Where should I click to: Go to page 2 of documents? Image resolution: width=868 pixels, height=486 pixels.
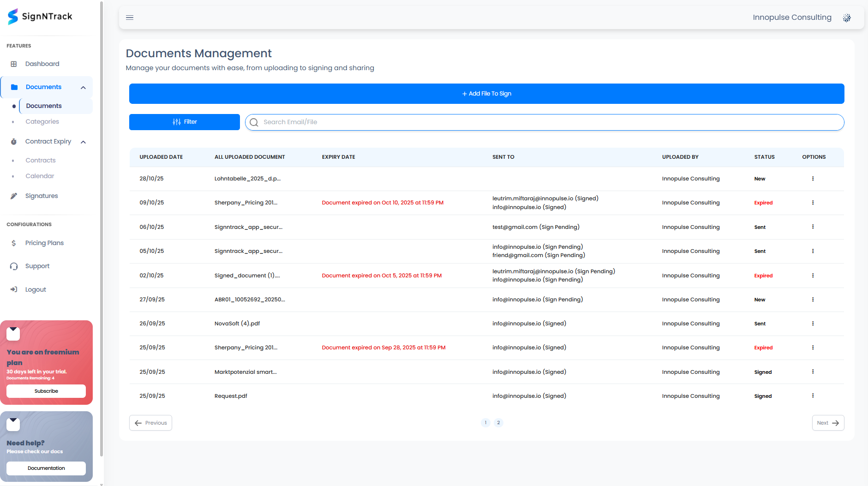pos(498,422)
